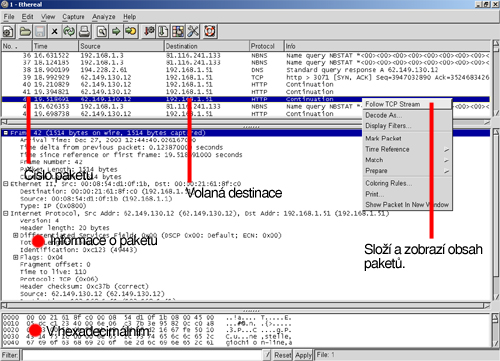Select packet 38 DNS standard query response

pyautogui.click(x=246, y=70)
